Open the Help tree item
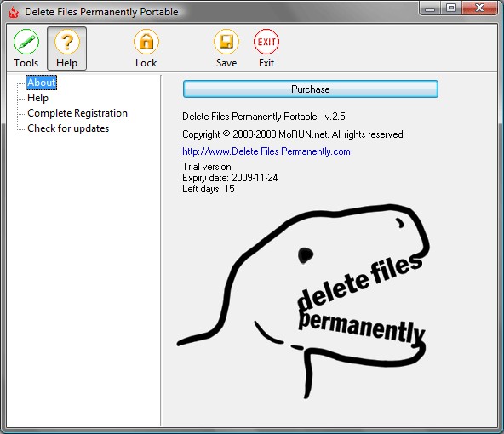 pyautogui.click(x=38, y=98)
